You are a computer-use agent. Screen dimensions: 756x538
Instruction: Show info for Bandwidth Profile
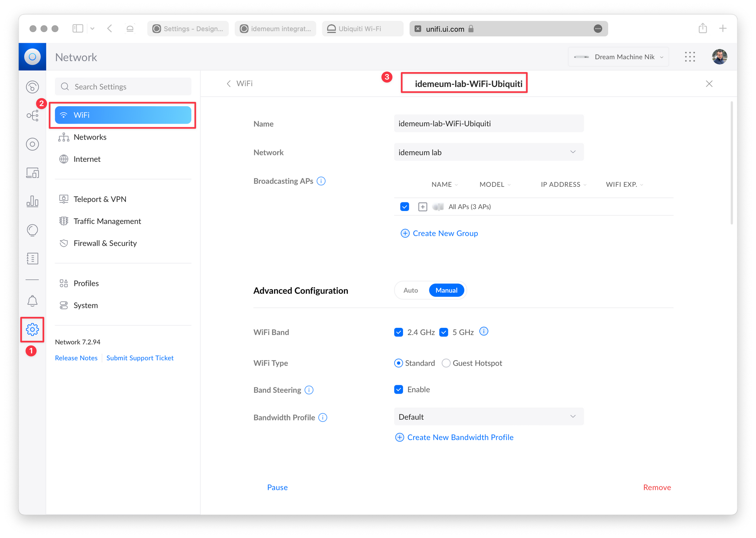[323, 417]
